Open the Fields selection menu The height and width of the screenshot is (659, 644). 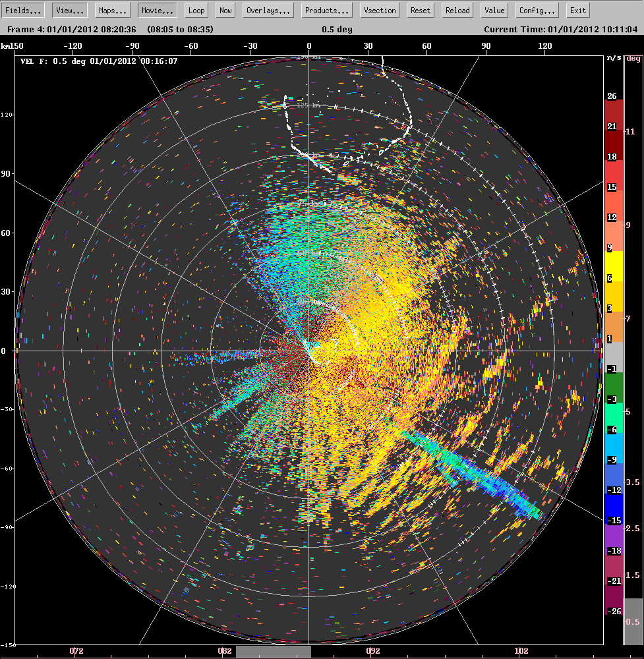pos(22,10)
